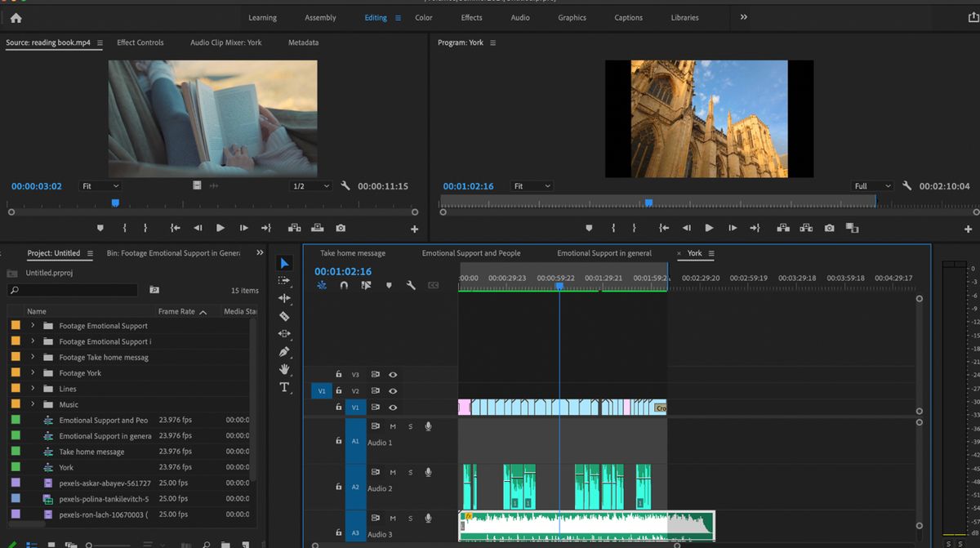Choose the Pen tool
980x548 pixels.
coord(284,352)
